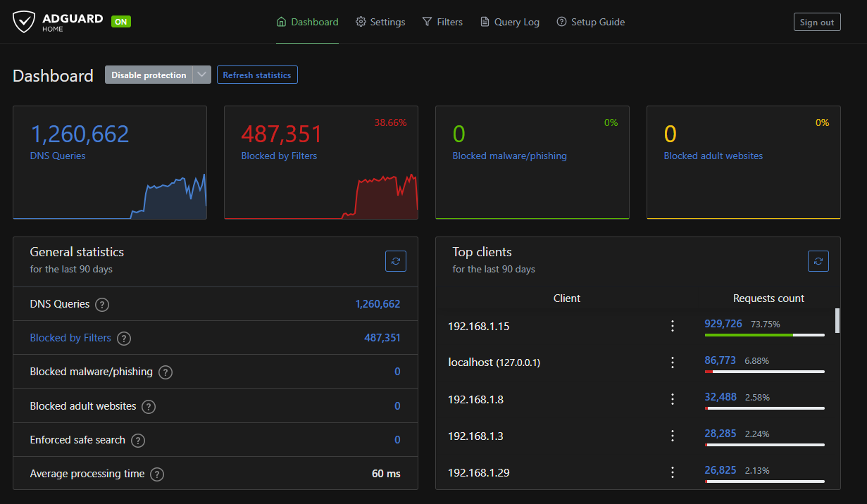Refresh the Top clients panel icon
867x504 pixels.
click(818, 261)
